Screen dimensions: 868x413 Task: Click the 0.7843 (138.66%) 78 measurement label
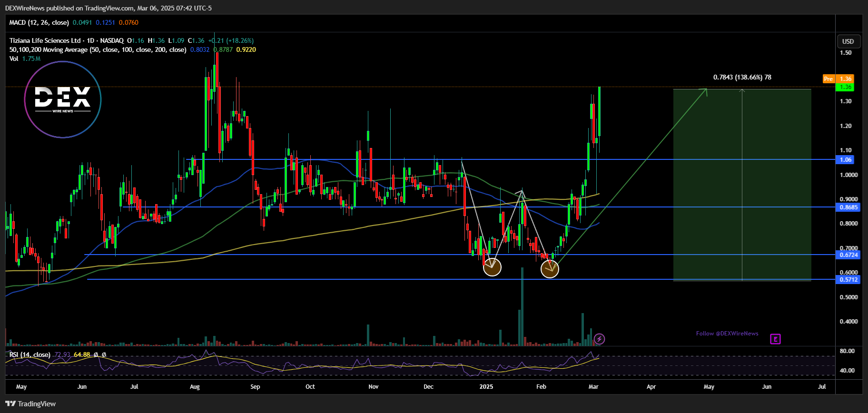[x=742, y=77]
